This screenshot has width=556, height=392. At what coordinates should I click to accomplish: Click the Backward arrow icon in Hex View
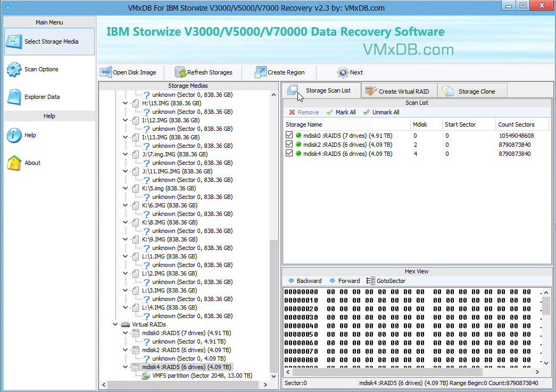tap(291, 281)
